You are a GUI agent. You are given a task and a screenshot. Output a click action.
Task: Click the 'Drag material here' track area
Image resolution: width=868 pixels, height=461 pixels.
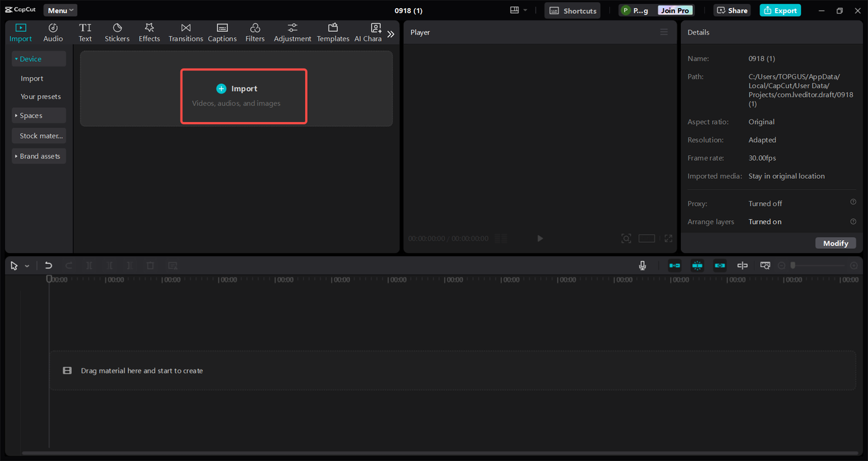(452, 370)
